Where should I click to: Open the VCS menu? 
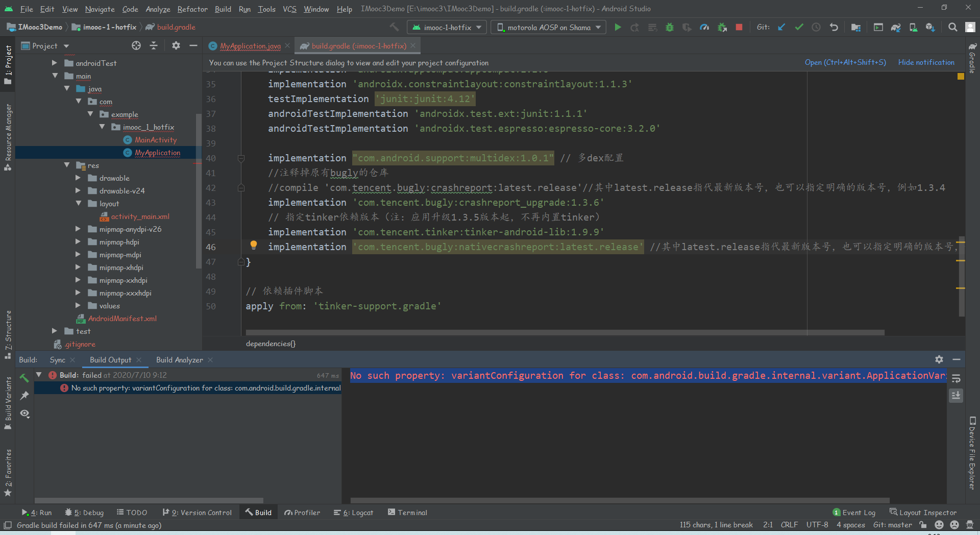289,9
